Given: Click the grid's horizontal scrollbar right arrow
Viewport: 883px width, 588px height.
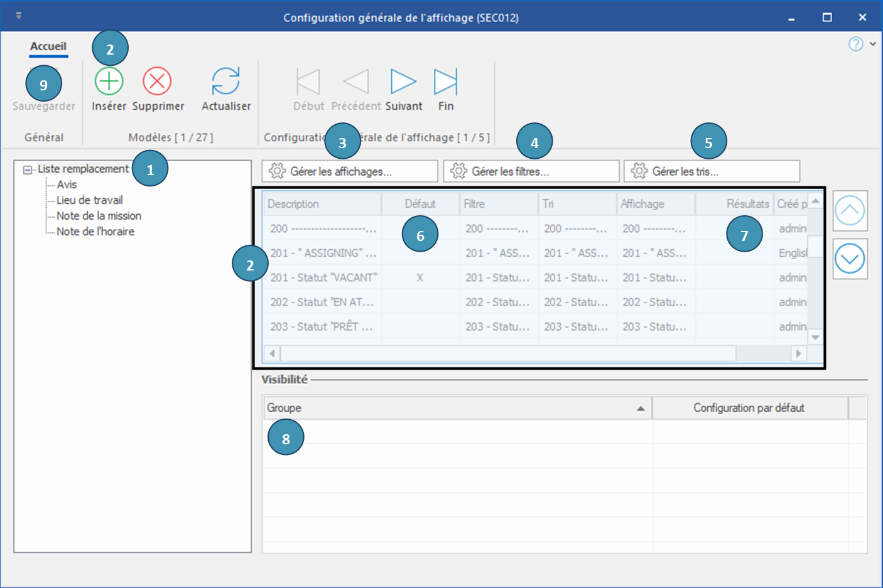Looking at the screenshot, I should click(798, 353).
